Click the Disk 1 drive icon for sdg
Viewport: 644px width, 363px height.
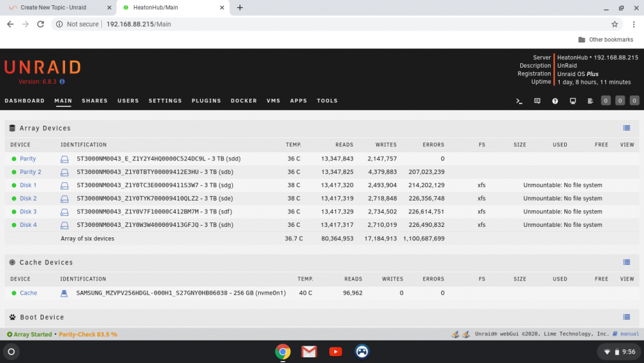(x=64, y=186)
